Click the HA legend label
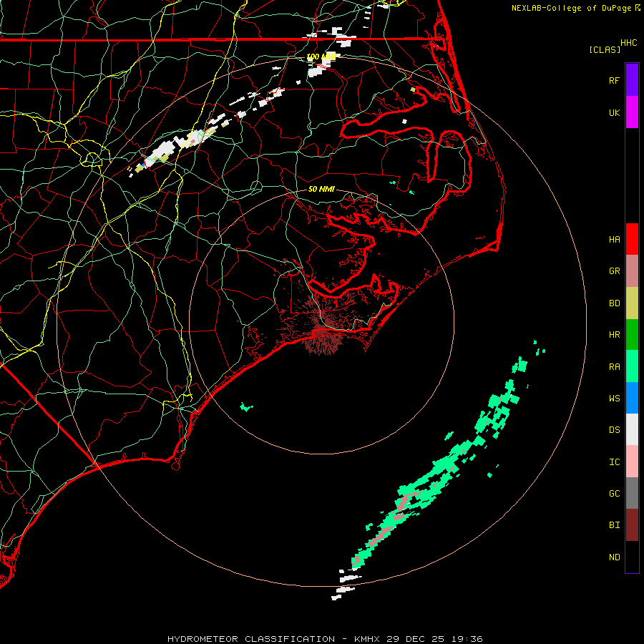 614,240
